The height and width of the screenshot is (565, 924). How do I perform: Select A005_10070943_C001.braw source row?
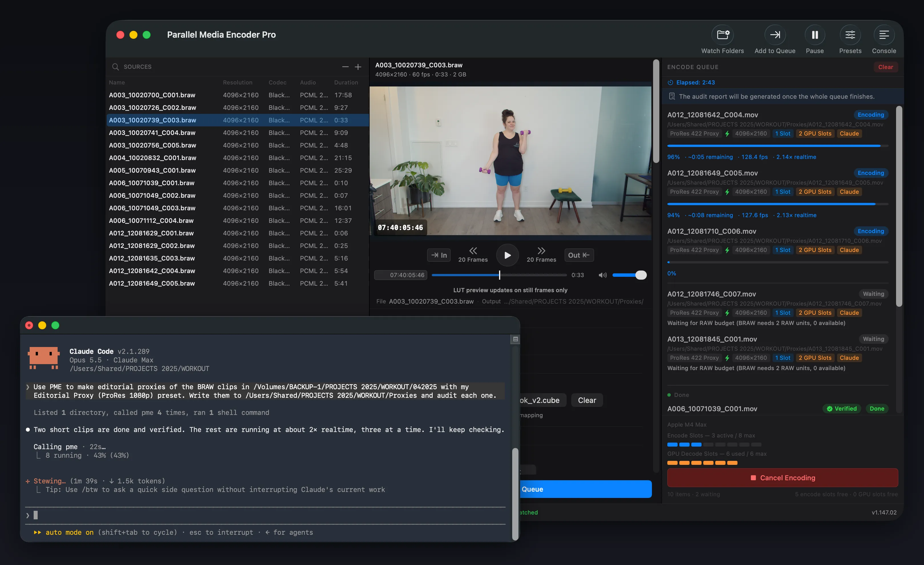click(237, 170)
